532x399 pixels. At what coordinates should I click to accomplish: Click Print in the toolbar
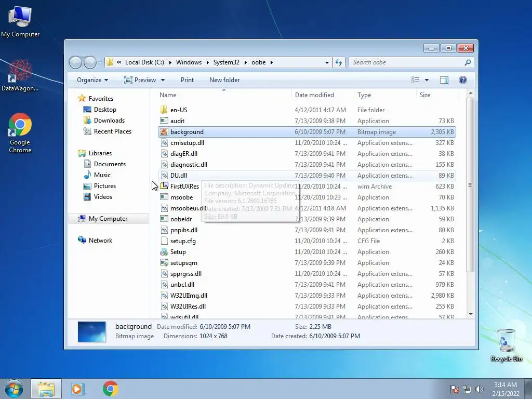187,80
